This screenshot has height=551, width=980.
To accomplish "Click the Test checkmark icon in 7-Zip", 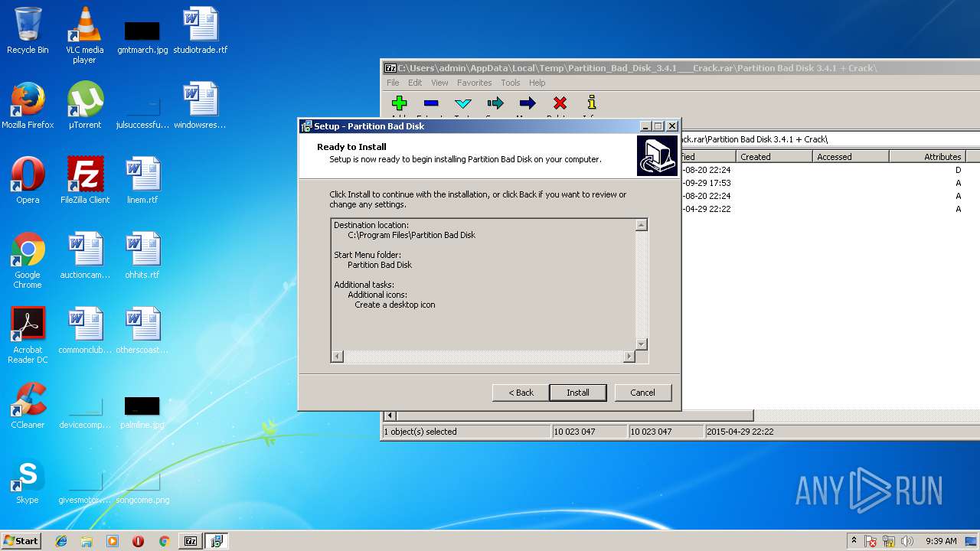I will [463, 103].
